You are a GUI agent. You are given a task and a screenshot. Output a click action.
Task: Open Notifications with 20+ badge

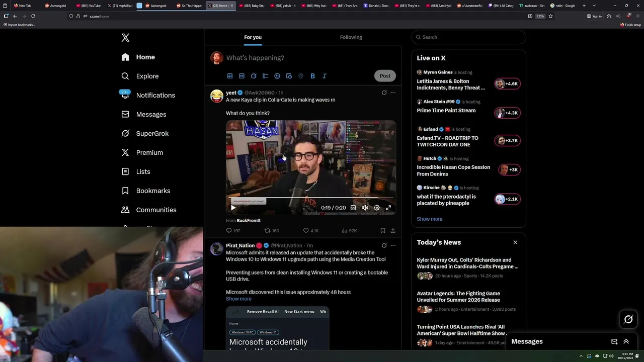point(148,96)
